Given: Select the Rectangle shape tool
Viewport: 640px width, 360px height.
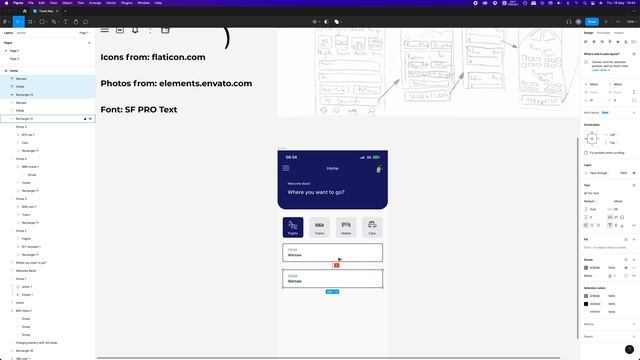Looking at the screenshot, I should point(42,22).
